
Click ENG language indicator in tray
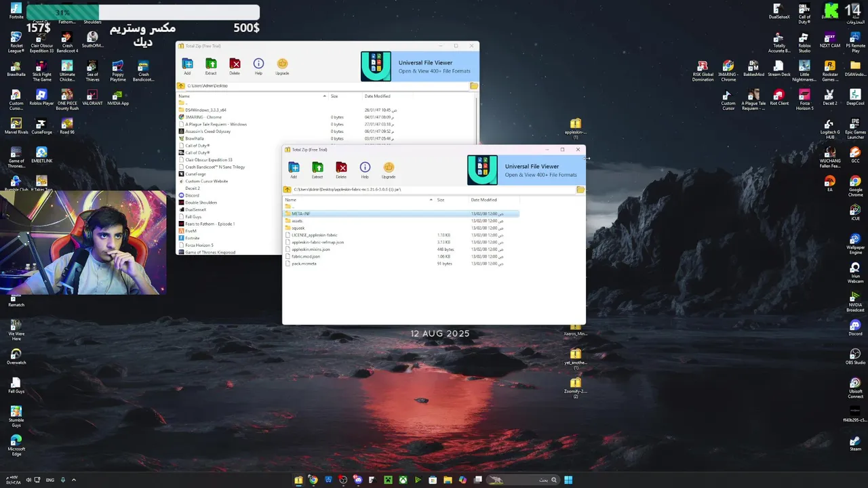pyautogui.click(x=50, y=480)
